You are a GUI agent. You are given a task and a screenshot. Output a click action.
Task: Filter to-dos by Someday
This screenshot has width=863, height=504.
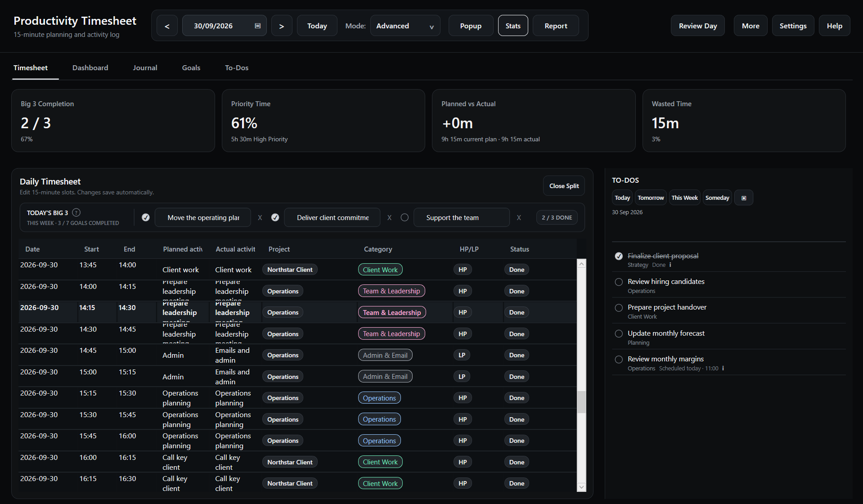point(717,198)
